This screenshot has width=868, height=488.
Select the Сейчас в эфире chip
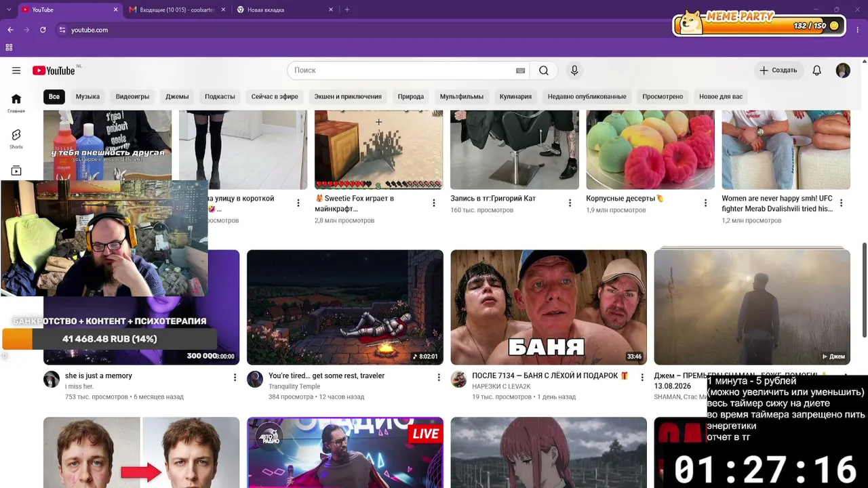point(275,97)
